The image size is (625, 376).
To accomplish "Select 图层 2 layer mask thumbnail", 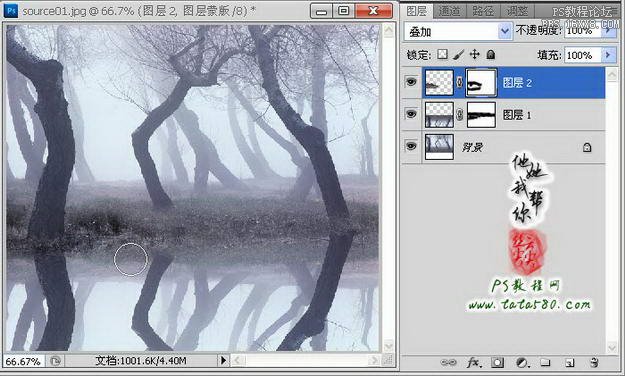I will [481, 83].
